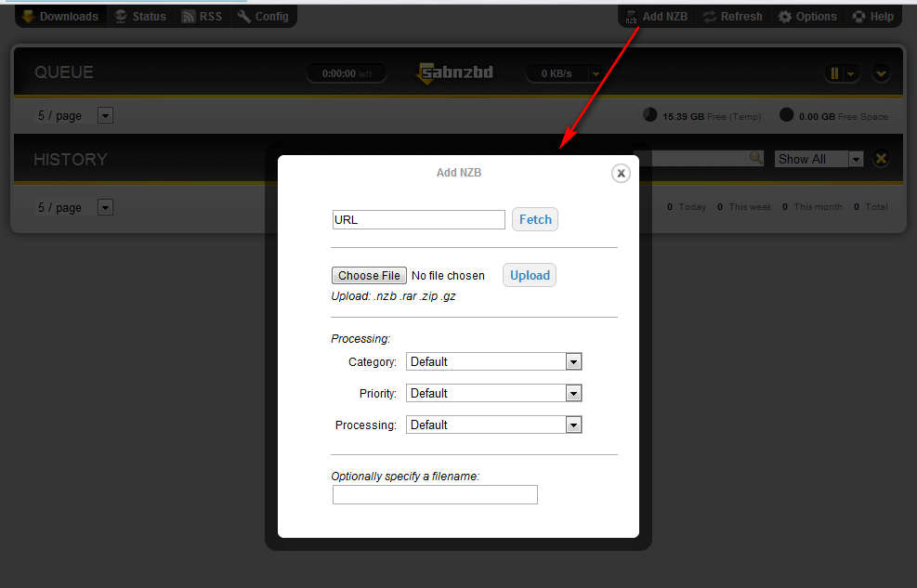The width and height of the screenshot is (917, 588).
Task: Click the QUEUE heading
Action: [64, 72]
